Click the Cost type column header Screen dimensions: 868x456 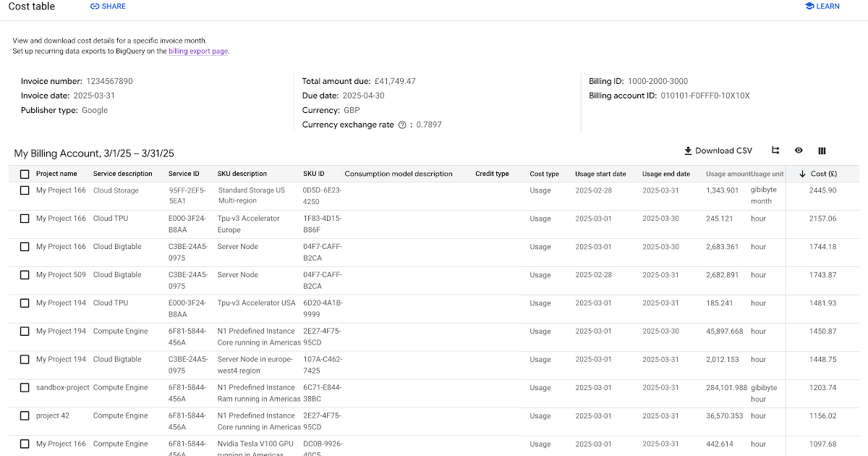click(x=544, y=174)
